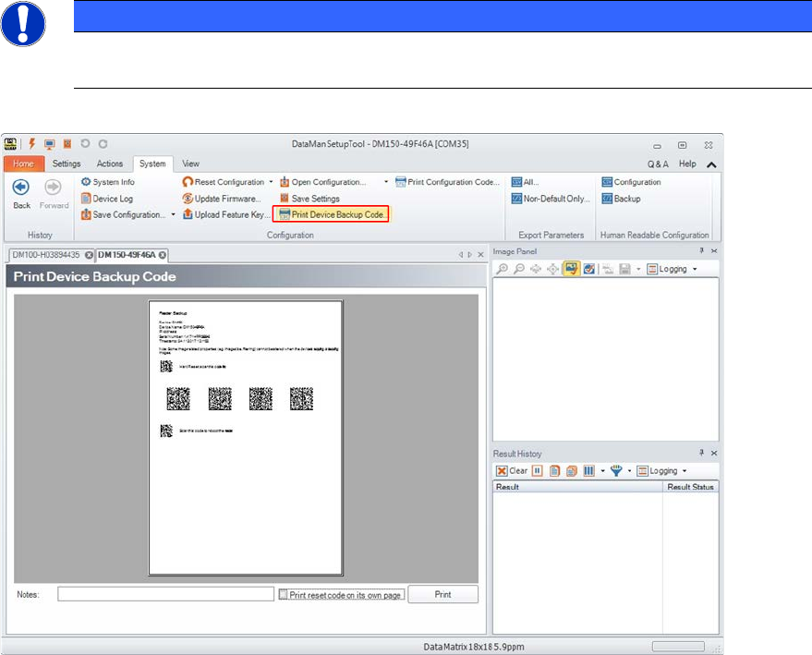Image resolution: width=812 pixels, height=655 pixels.
Task: Click Upload Feature Key
Action: click(226, 214)
